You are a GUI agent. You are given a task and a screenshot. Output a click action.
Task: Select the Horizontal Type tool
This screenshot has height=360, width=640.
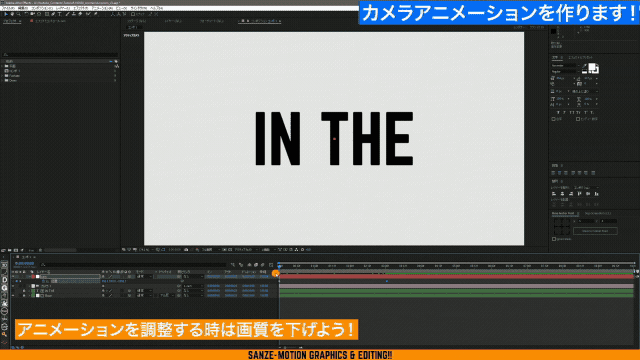click(x=59, y=14)
